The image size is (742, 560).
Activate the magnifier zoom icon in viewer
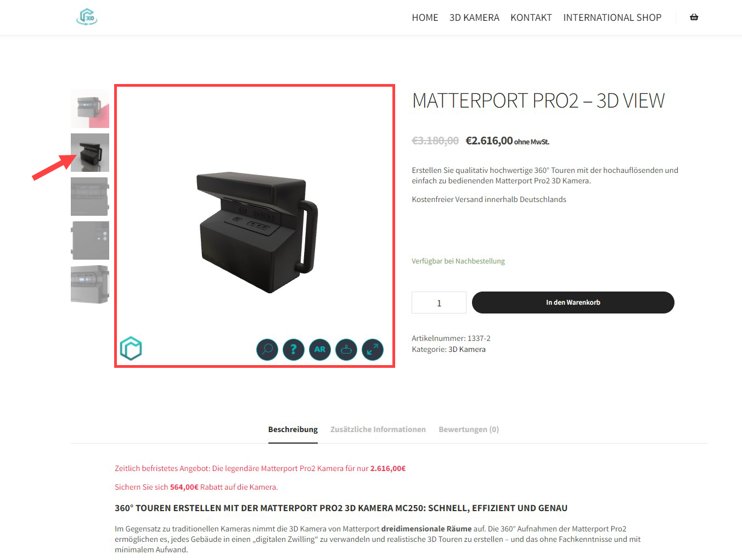(267, 349)
